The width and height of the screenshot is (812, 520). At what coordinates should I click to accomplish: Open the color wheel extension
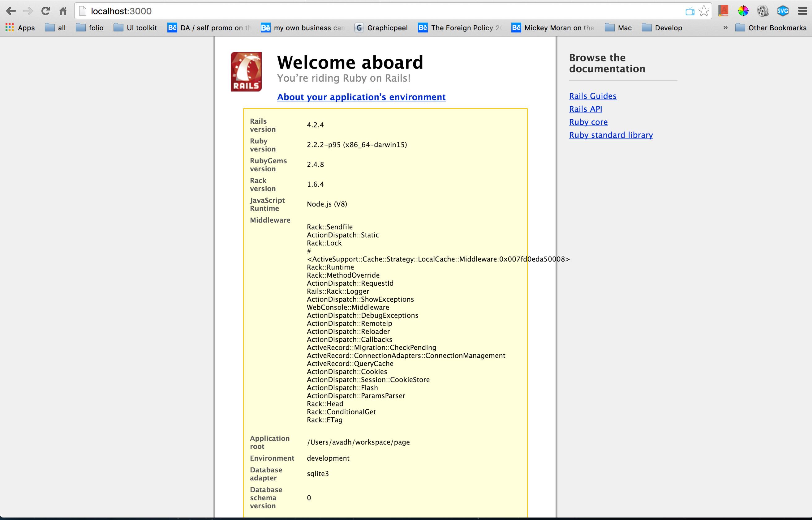click(x=743, y=11)
